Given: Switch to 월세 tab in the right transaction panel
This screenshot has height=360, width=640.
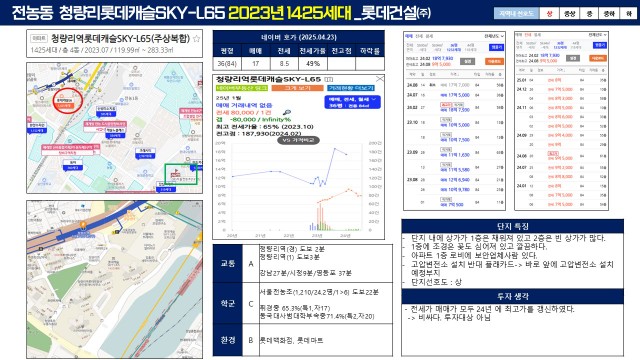Looking at the screenshot, I should tap(538, 35).
